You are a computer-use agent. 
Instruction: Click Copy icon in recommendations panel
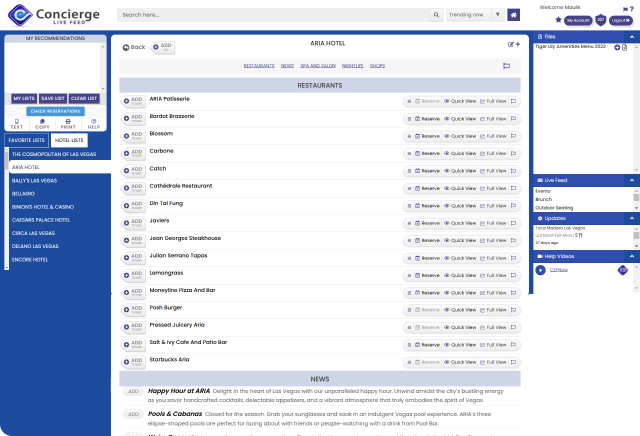point(42,124)
